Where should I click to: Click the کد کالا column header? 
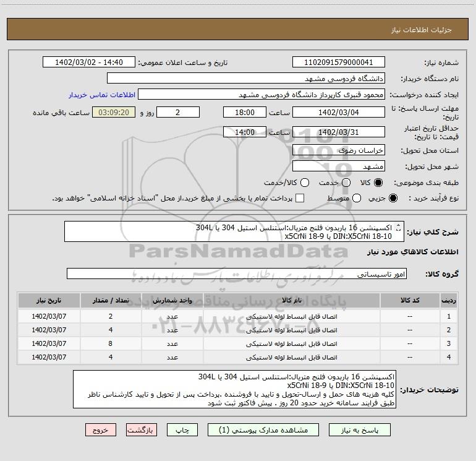(x=410, y=300)
